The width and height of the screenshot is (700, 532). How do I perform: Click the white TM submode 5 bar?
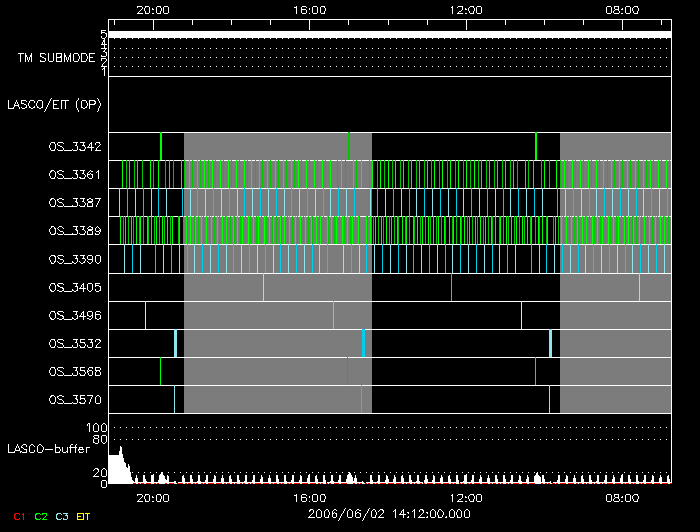[x=390, y=35]
